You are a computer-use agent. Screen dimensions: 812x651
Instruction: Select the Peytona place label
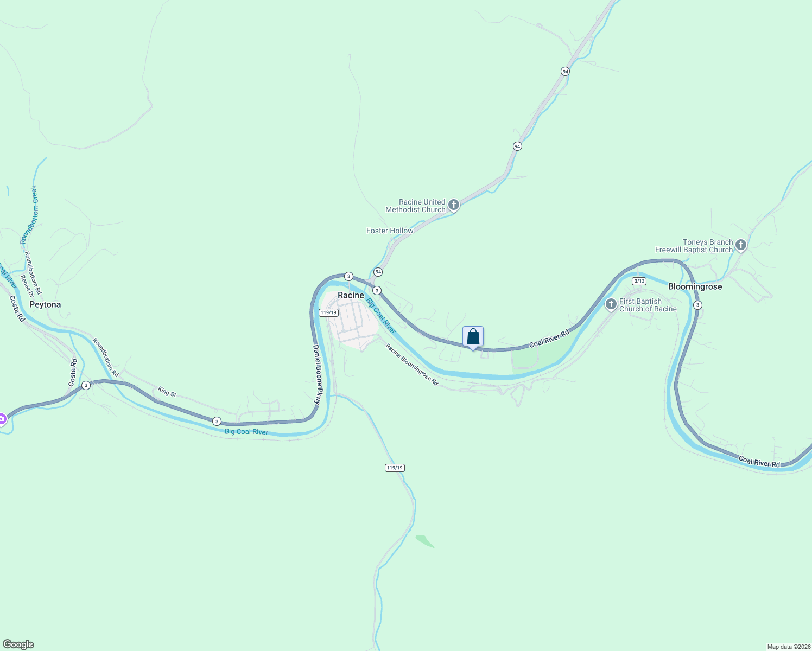coord(45,304)
